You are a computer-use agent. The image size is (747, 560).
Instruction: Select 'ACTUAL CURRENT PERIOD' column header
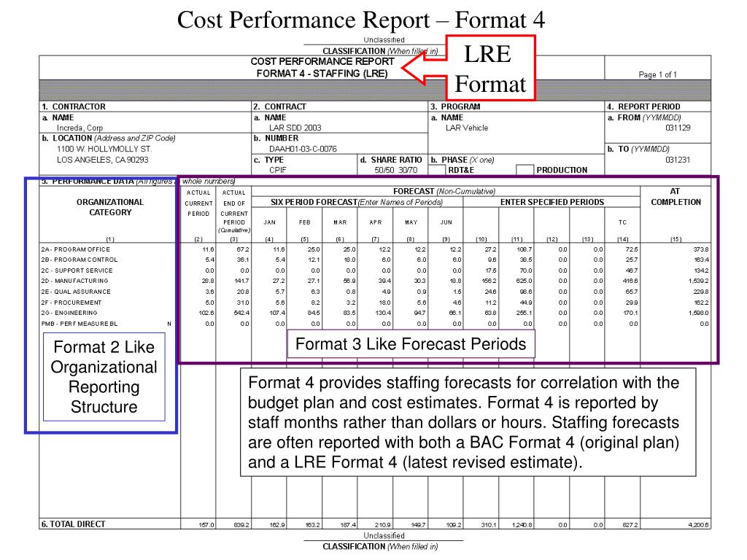198,203
